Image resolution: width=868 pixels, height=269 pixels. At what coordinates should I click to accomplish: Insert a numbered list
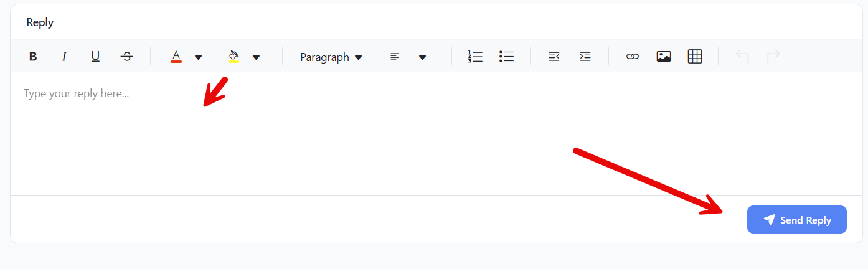[475, 57]
